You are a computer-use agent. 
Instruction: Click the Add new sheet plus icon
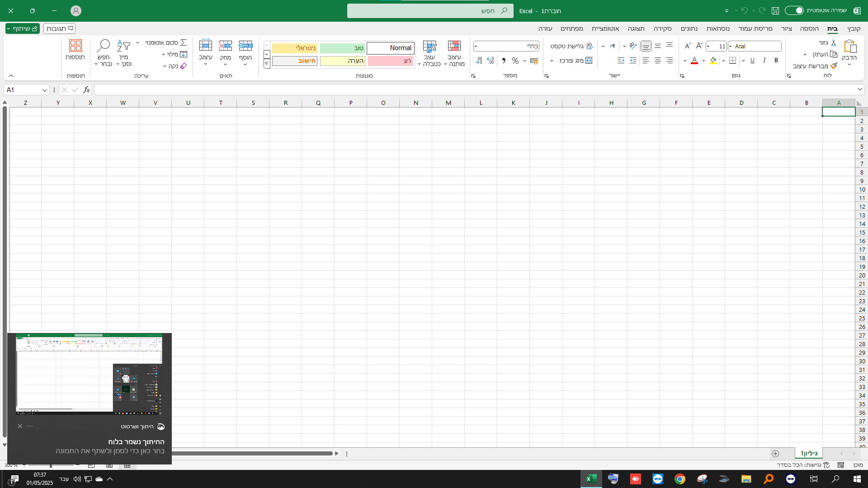click(775, 454)
